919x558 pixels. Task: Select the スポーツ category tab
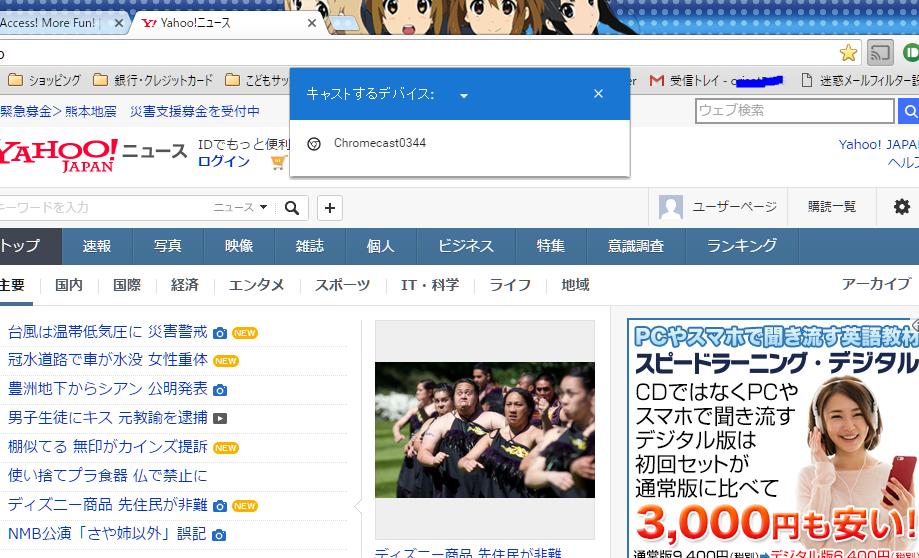click(343, 285)
